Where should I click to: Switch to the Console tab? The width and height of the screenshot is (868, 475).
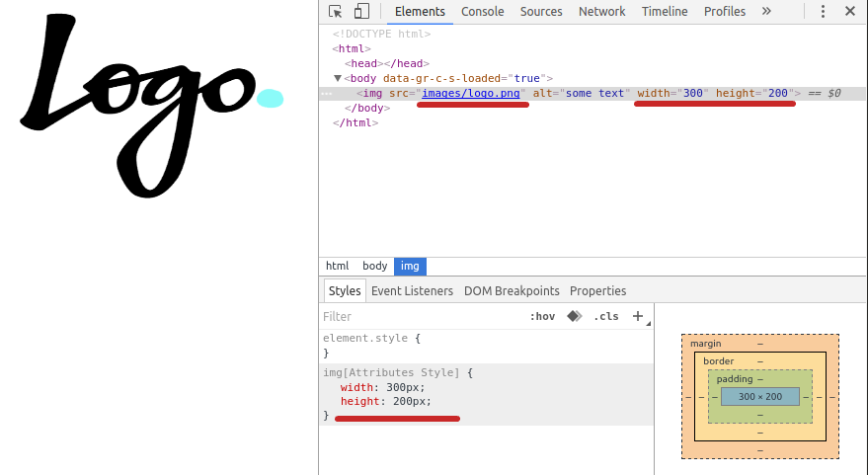point(482,12)
